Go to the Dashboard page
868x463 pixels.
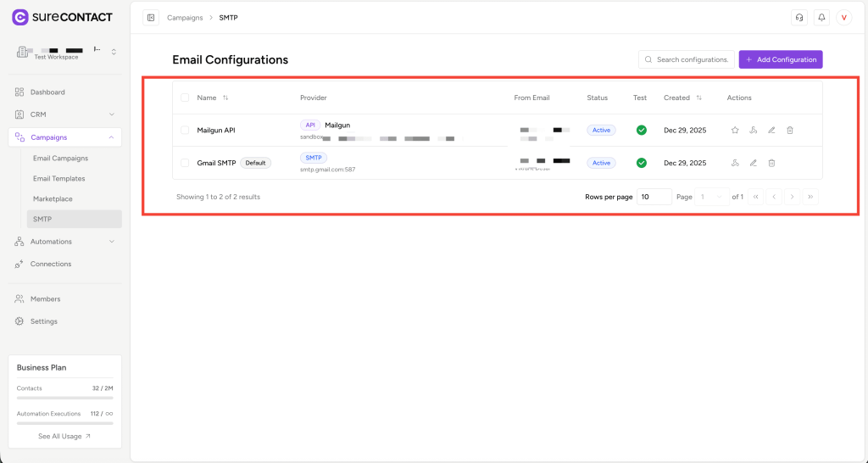click(47, 92)
